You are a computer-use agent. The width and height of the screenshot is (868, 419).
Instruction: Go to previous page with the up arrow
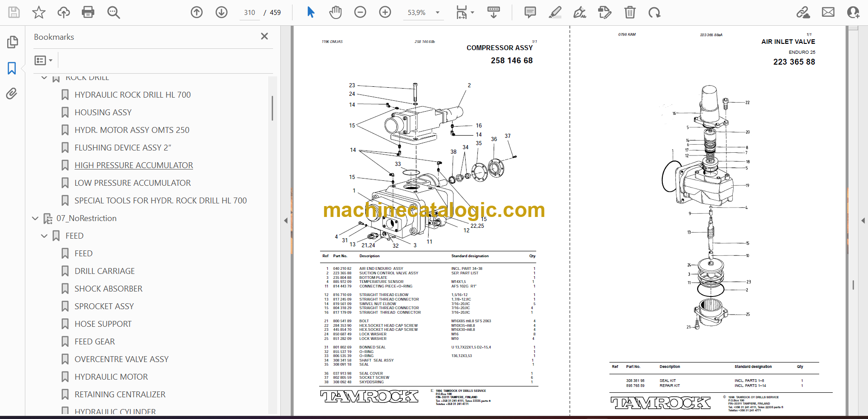(197, 12)
